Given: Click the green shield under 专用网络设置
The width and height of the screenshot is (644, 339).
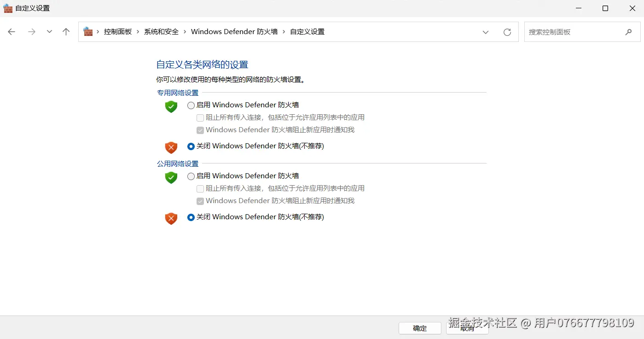Looking at the screenshot, I should coord(171,107).
